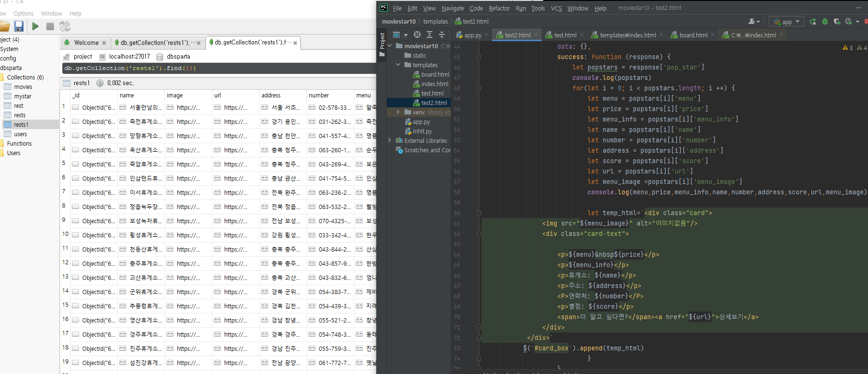
Task: Close the active db.getCollection tab in Robo 3T
Action: tap(295, 43)
